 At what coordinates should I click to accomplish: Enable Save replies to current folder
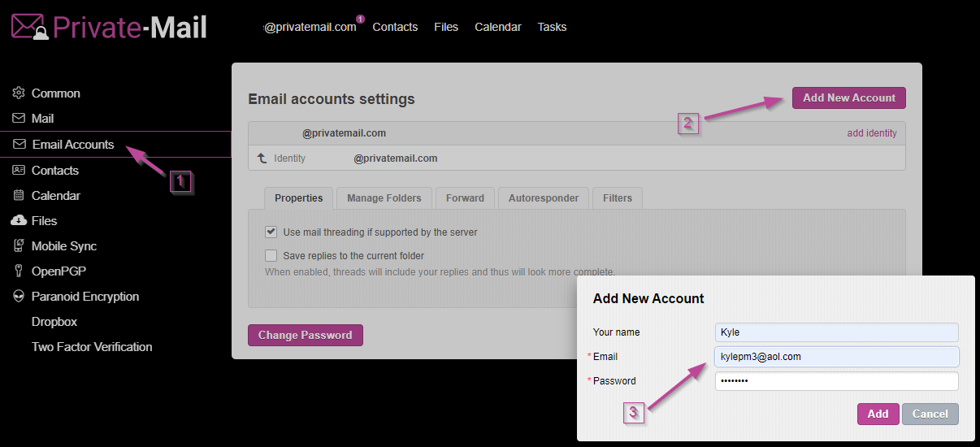click(x=271, y=255)
